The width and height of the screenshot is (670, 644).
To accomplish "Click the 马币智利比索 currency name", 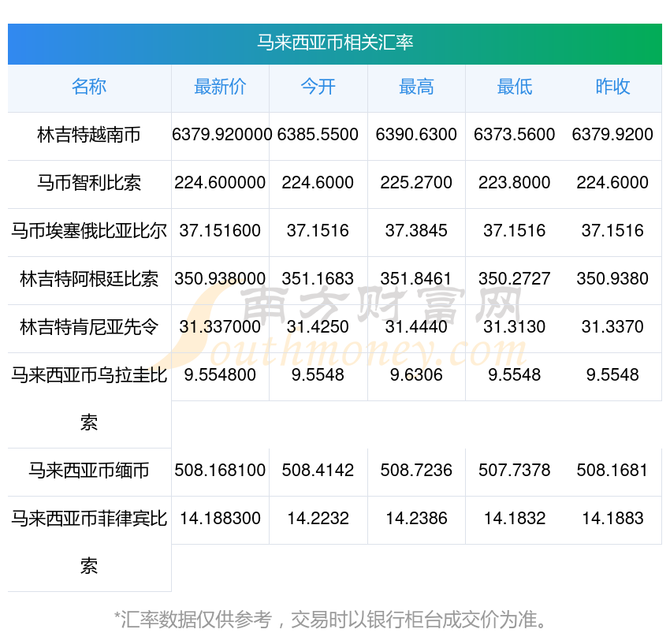I will click(89, 184).
